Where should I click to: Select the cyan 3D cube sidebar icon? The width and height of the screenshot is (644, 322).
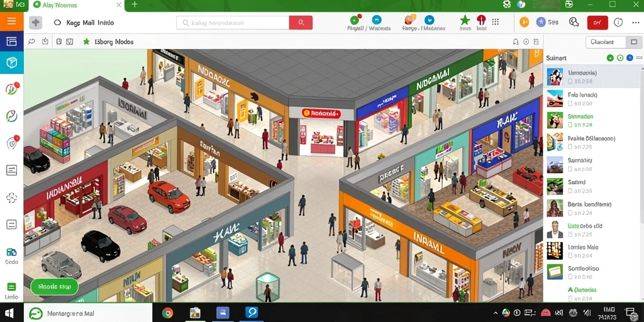tap(11, 63)
